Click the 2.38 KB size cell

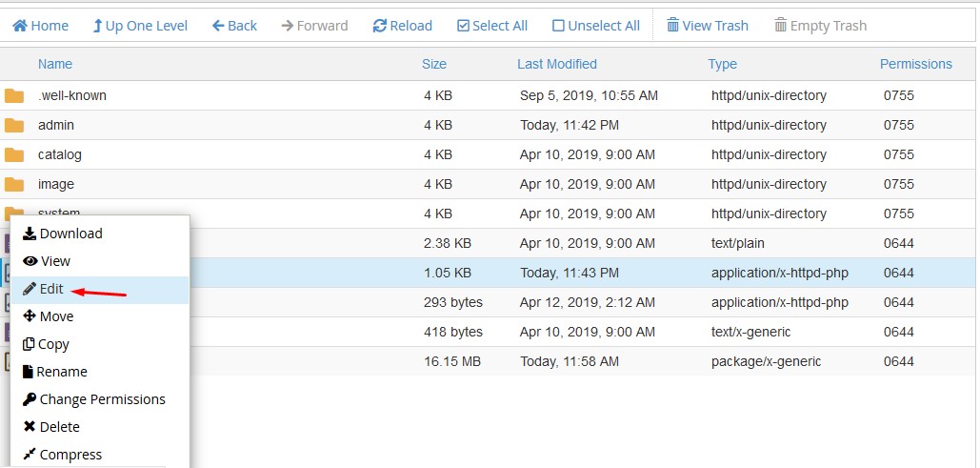click(448, 243)
